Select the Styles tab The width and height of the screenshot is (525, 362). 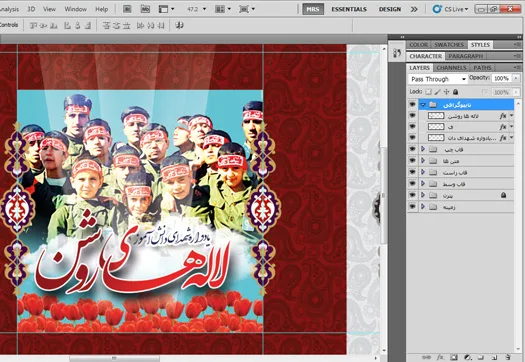pyautogui.click(x=480, y=45)
